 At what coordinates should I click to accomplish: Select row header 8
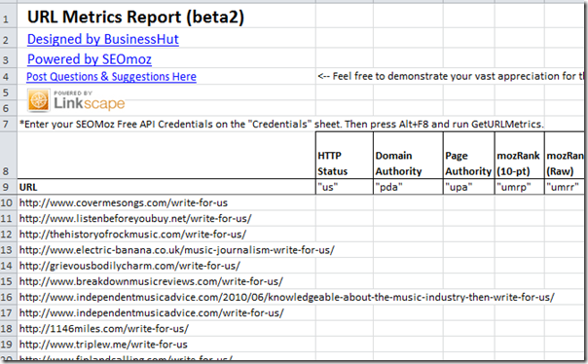coord(8,155)
